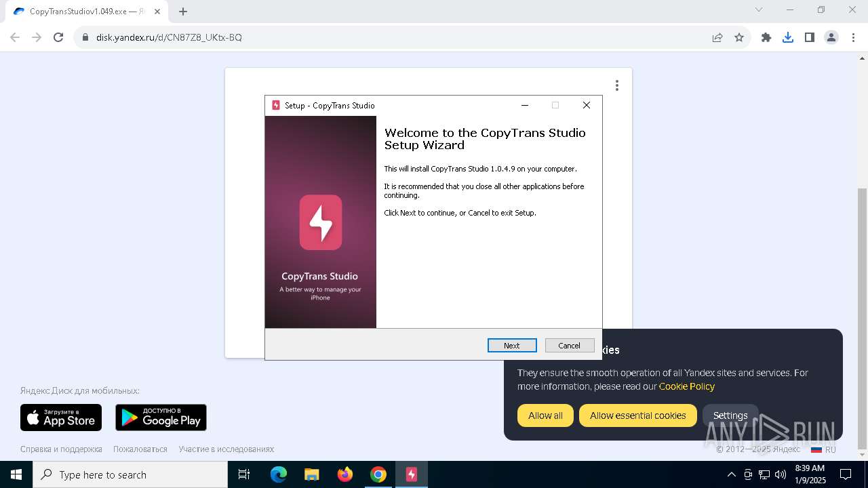Image resolution: width=868 pixels, height=488 pixels.
Task: Go forward in Chrome
Action: [x=37, y=37]
